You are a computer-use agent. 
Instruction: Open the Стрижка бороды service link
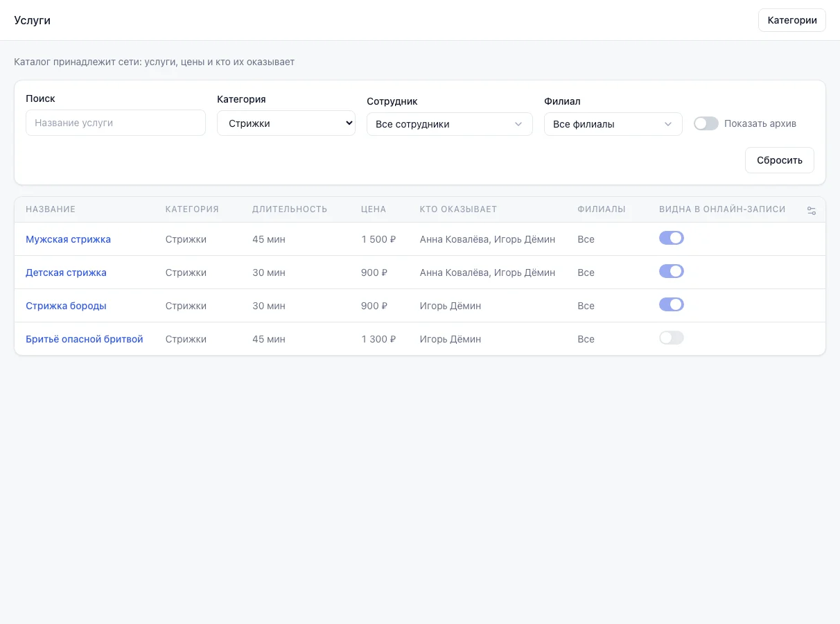coord(66,306)
